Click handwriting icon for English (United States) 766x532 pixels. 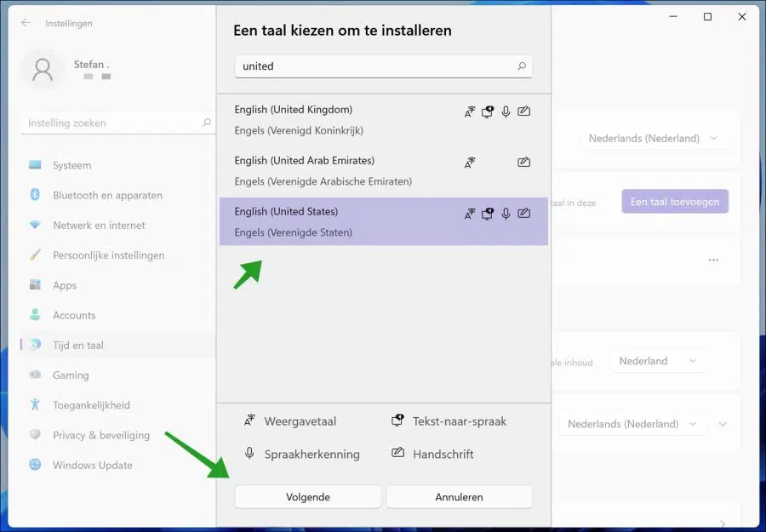(523, 213)
